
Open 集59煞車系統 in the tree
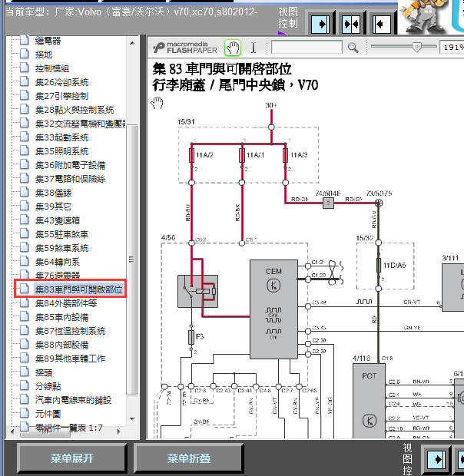(61, 248)
